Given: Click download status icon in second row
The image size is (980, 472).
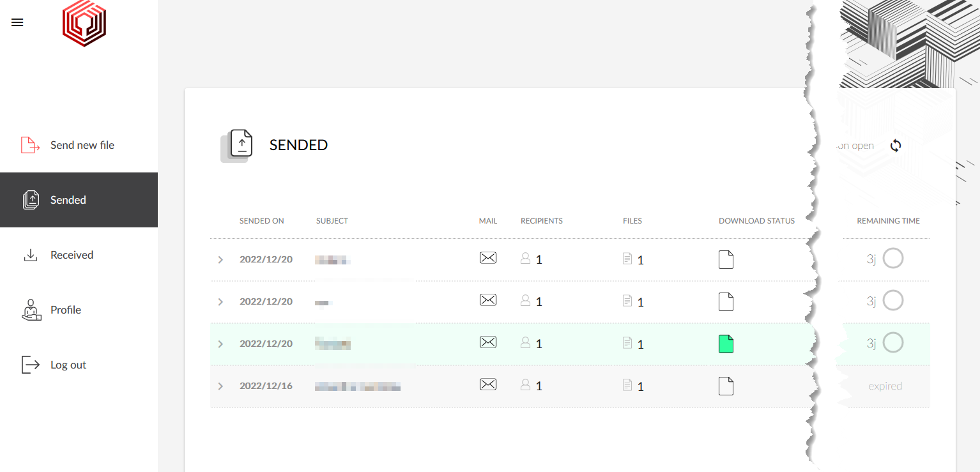Looking at the screenshot, I should pos(726,301).
